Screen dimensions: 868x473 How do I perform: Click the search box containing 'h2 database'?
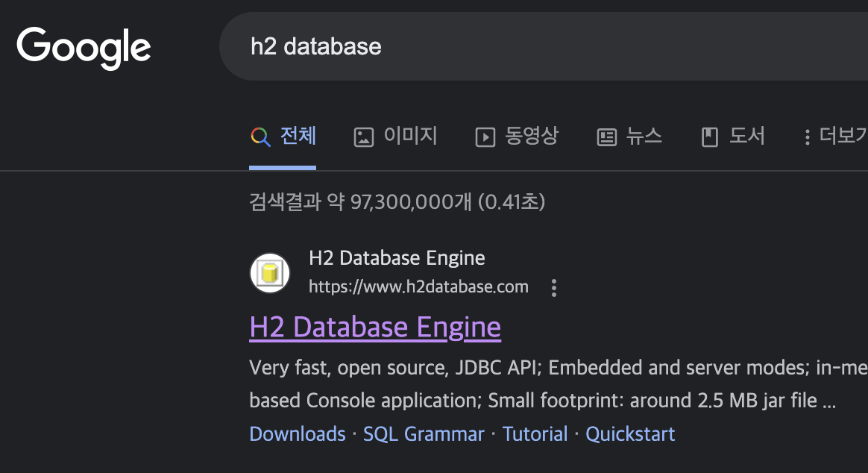[544, 46]
